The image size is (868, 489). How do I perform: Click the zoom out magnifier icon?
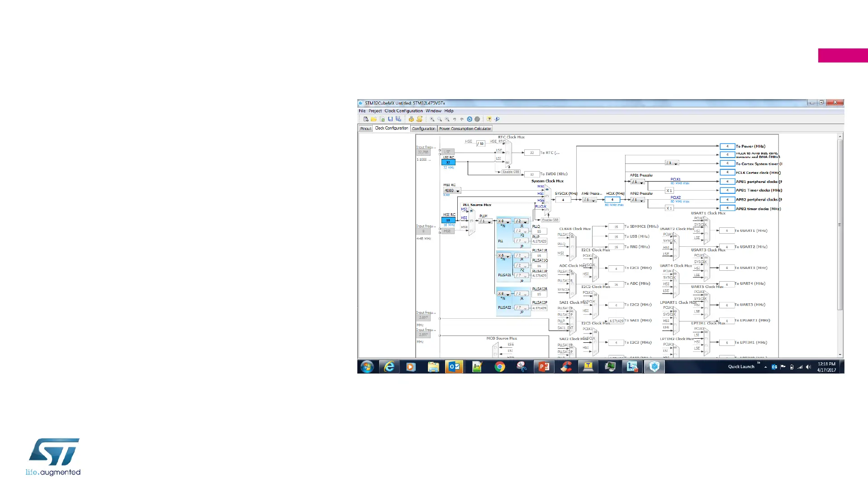pos(447,119)
